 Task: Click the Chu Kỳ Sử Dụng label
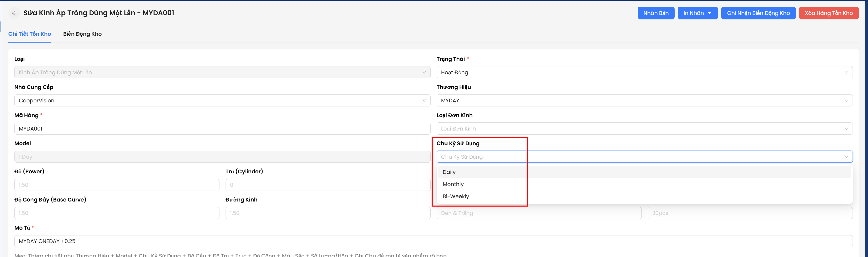[x=458, y=143]
